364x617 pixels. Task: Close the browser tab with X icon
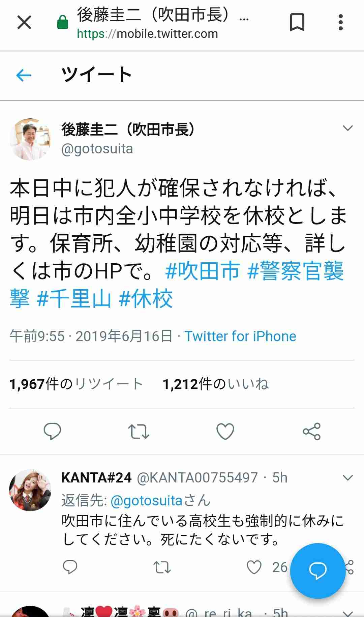click(24, 23)
